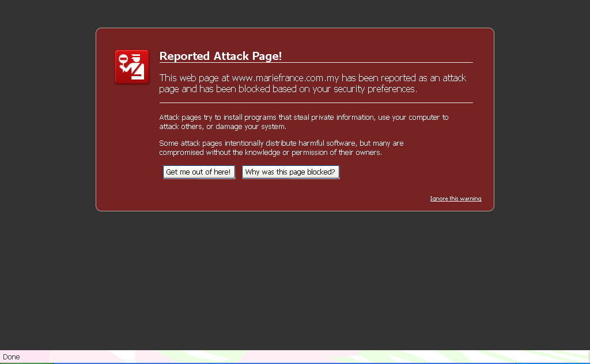The width and height of the screenshot is (590, 364).
Task: Click the 'Some attack pages intentionally distribute' paragraph
Action: pos(281,148)
